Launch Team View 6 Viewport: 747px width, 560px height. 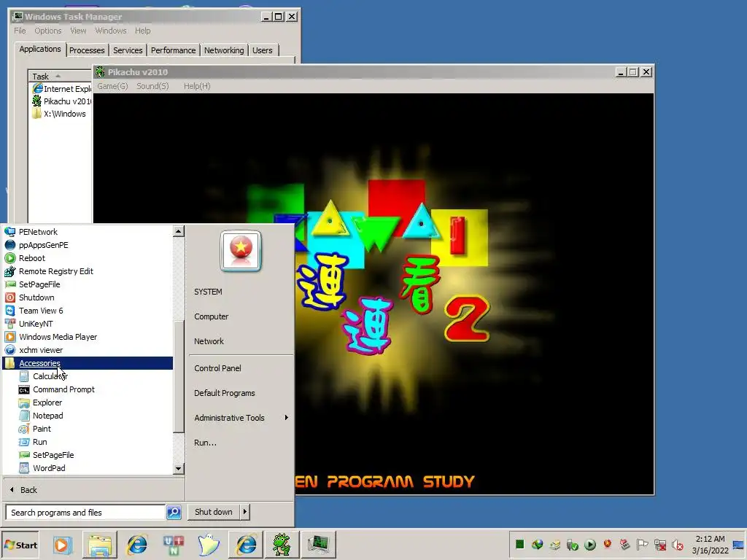(41, 311)
